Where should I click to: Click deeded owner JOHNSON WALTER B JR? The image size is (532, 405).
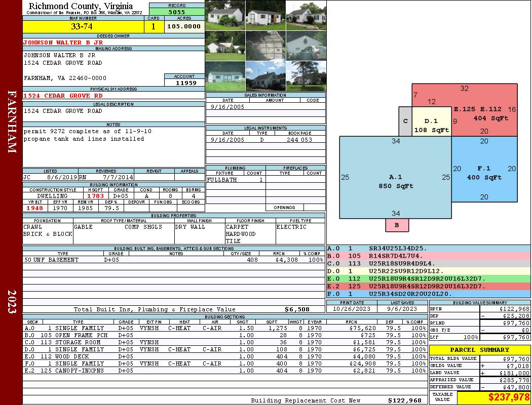click(63, 43)
